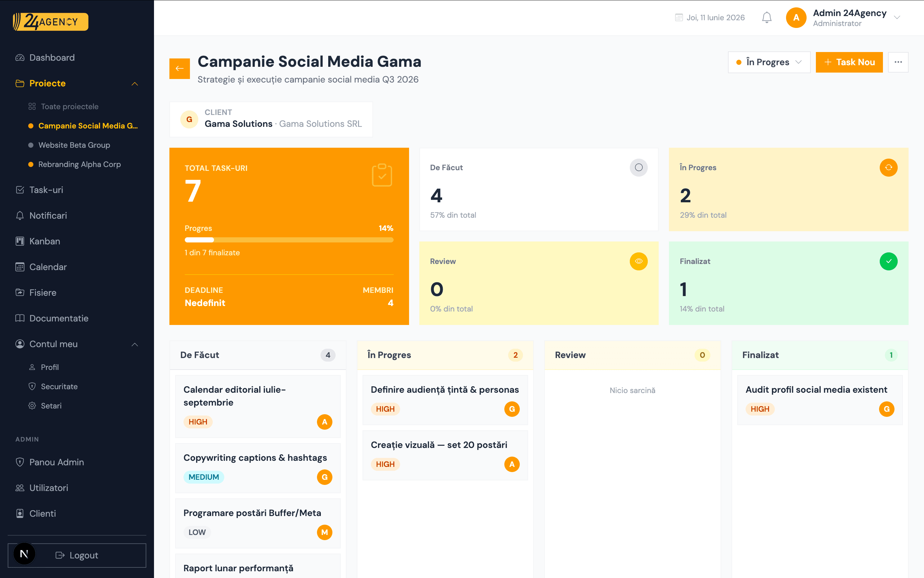Click the Admin avatar circle in header
This screenshot has height=578, width=924.
point(796,18)
